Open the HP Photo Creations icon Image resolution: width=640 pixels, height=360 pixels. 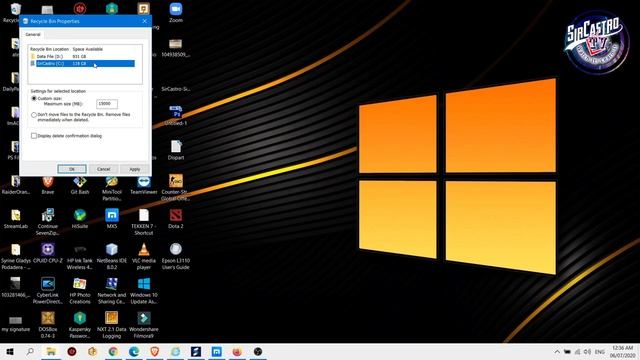click(80, 291)
